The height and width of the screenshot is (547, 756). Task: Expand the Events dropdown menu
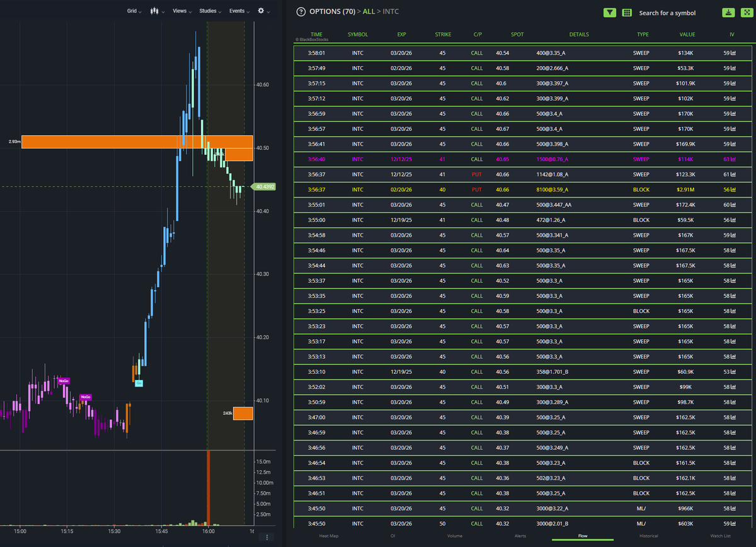(x=239, y=11)
